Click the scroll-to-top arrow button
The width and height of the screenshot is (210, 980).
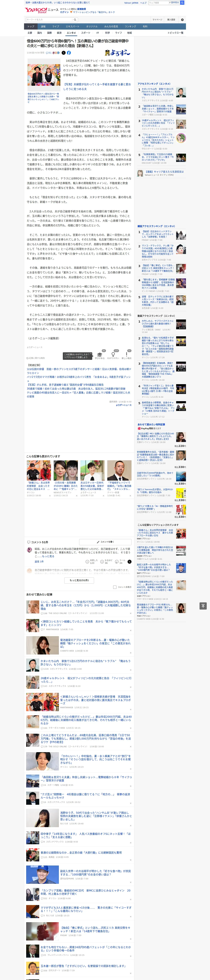coord(203,606)
